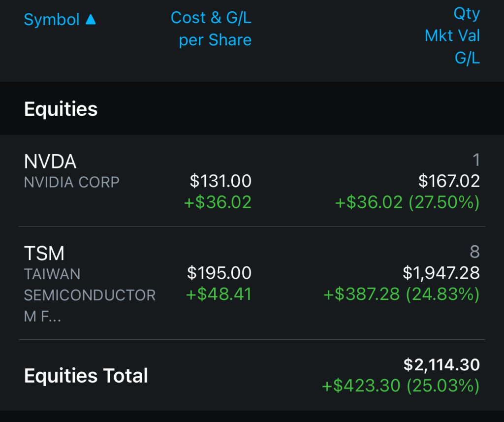Tap NVDA market value $167.02
The height and width of the screenshot is (422, 504).
click(x=449, y=181)
